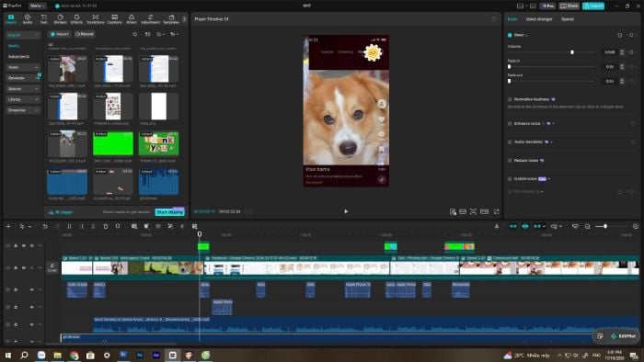Screen dimensions: 644x362
Task: Enable Enhance voice checkbox
Action: 510,123
